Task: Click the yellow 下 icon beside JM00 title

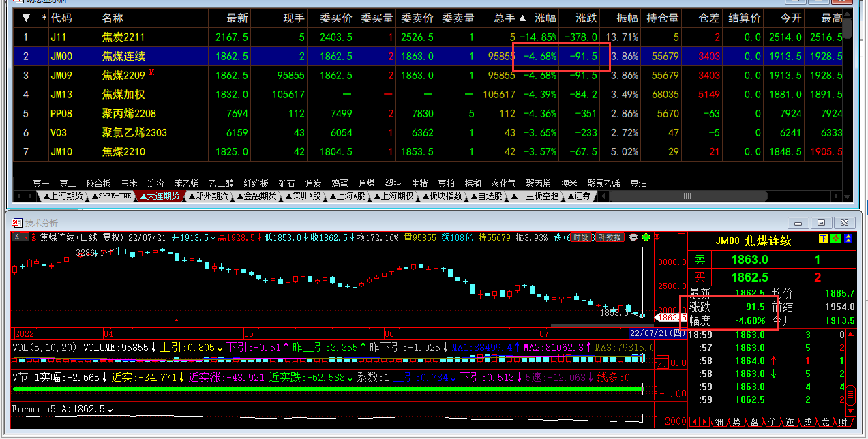Action: click(824, 239)
